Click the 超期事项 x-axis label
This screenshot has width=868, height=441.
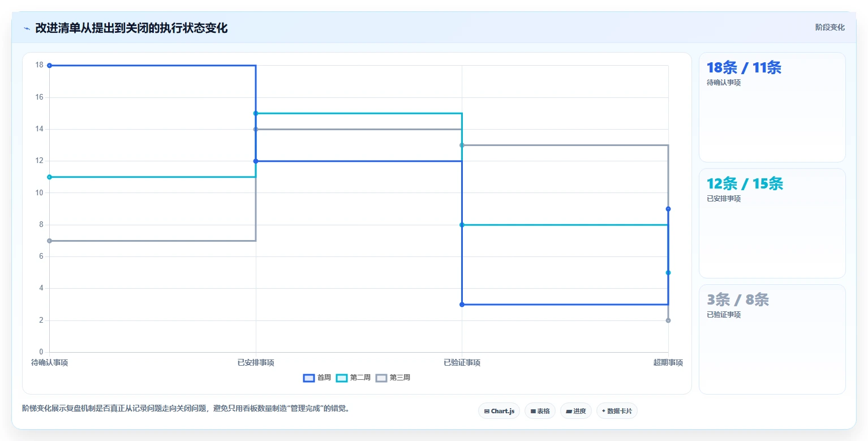click(x=668, y=363)
